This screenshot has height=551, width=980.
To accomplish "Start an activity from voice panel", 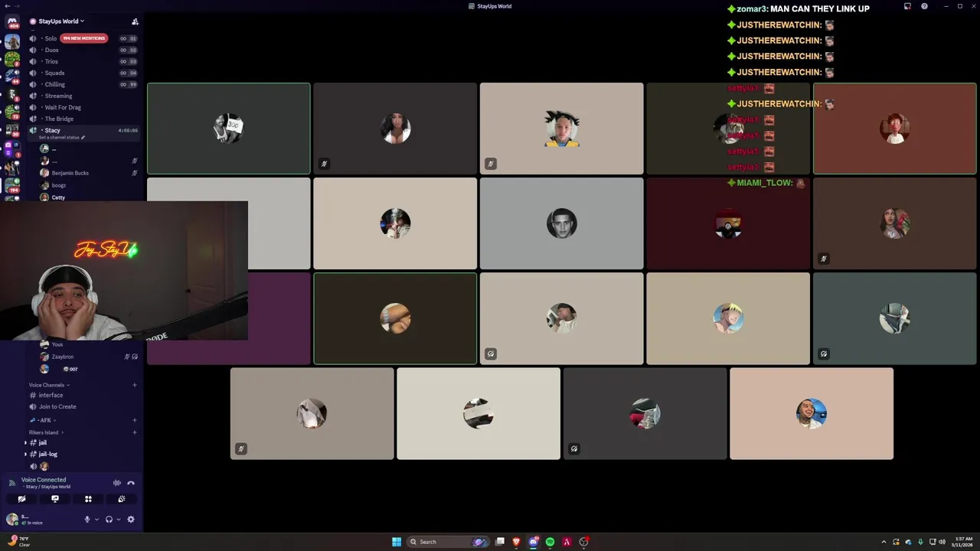I will 88,499.
